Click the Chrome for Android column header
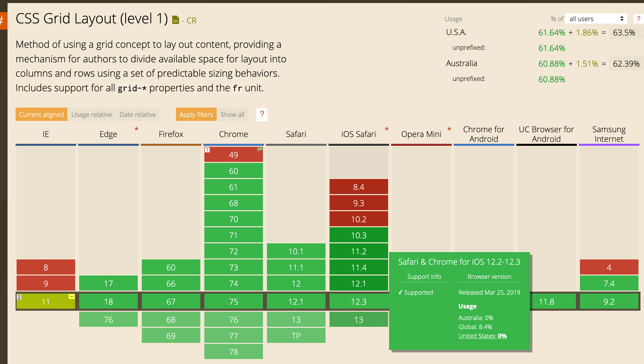 coord(484,134)
